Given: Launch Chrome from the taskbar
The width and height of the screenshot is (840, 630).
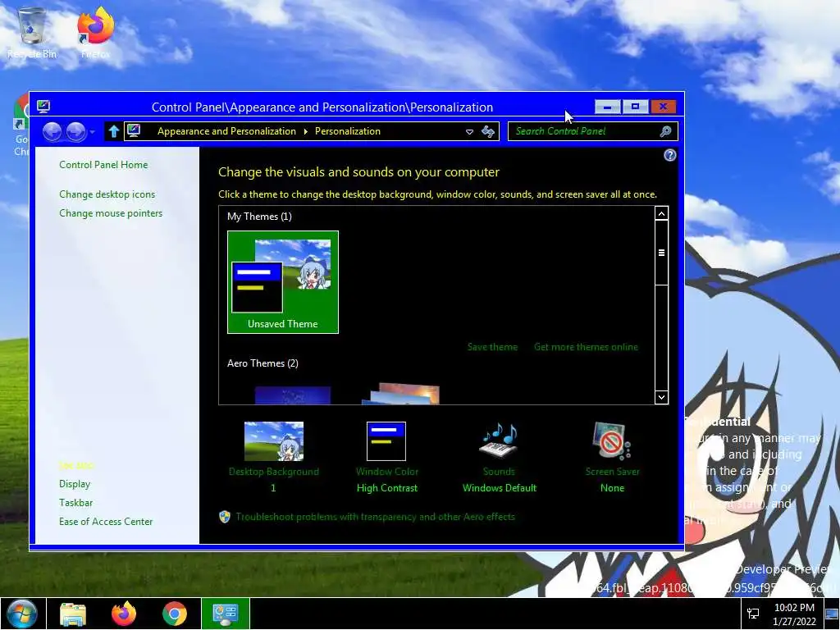Looking at the screenshot, I should pos(175,614).
